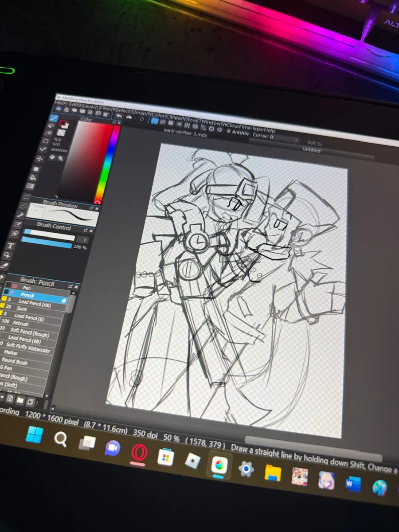Viewport: 399px width, 532px height.
Task: Open the File menu
Action: 61,103
